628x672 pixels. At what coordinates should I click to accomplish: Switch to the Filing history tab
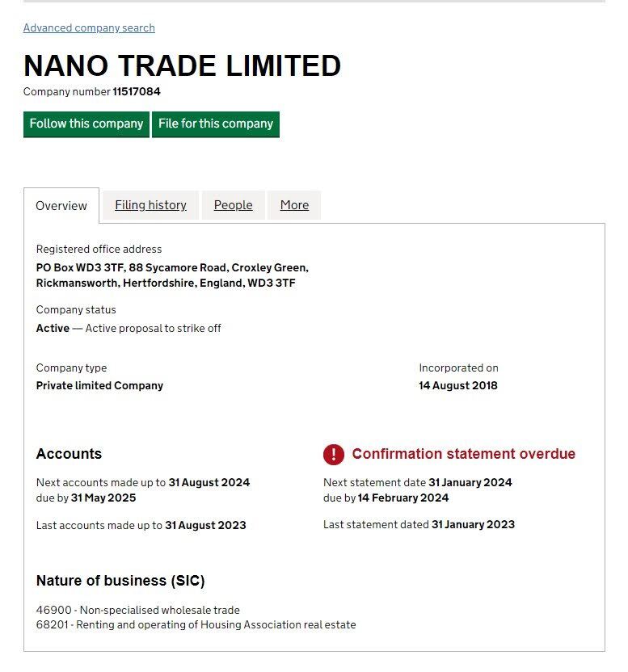point(150,205)
